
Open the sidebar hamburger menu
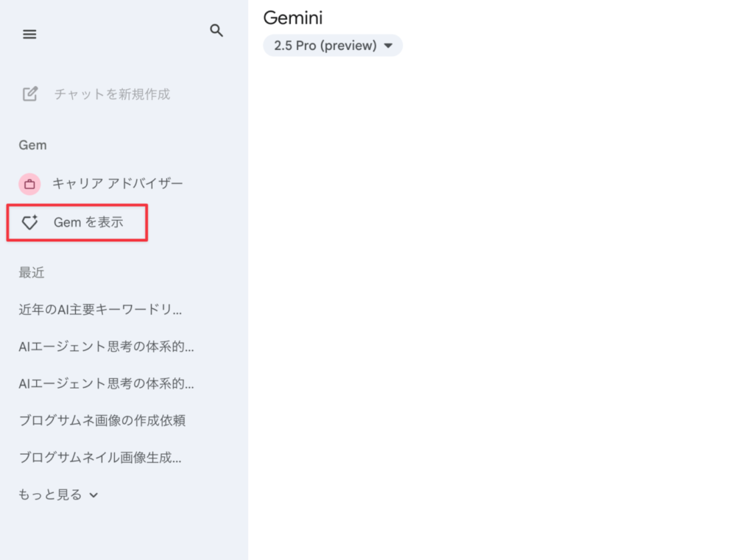pyautogui.click(x=29, y=34)
